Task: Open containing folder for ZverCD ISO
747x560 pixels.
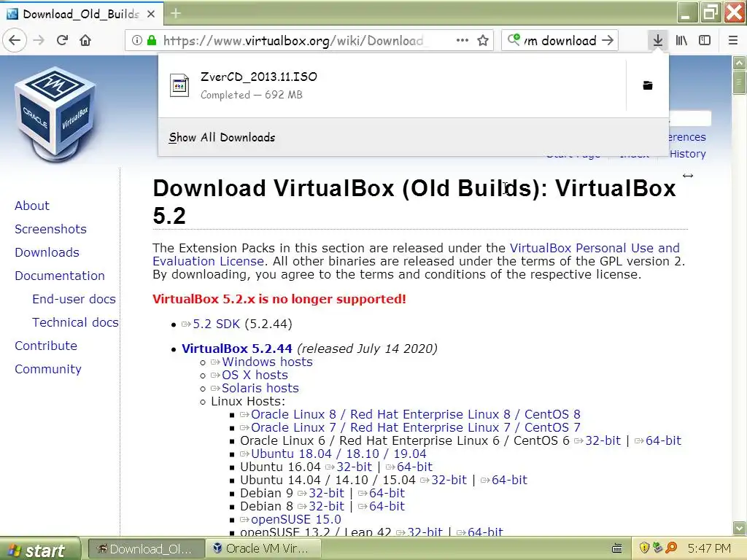Action: point(648,86)
